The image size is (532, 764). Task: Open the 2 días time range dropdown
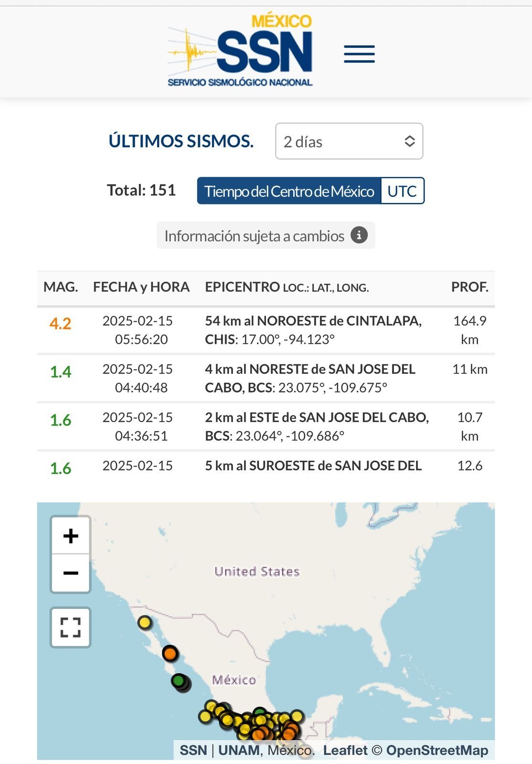349,141
